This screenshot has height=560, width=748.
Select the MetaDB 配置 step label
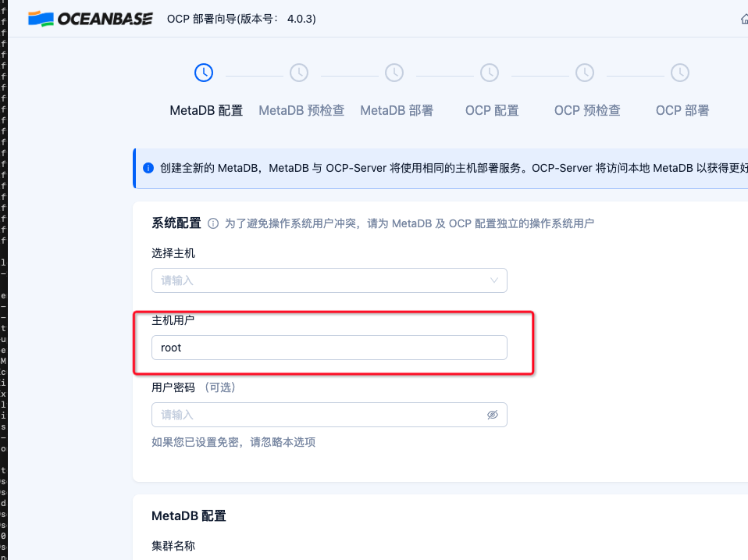[x=206, y=111]
